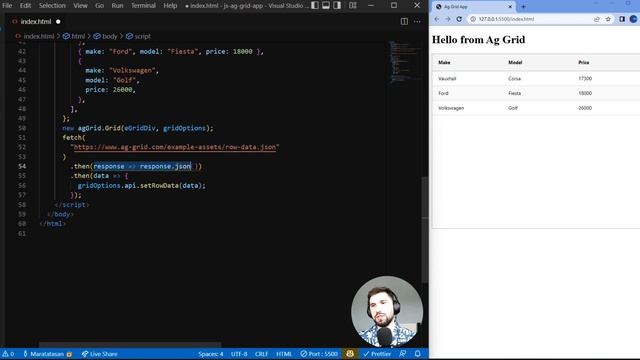Viewport: 640px width, 360px height.
Task: Open problems warnings count in status bar
Action: point(8,354)
